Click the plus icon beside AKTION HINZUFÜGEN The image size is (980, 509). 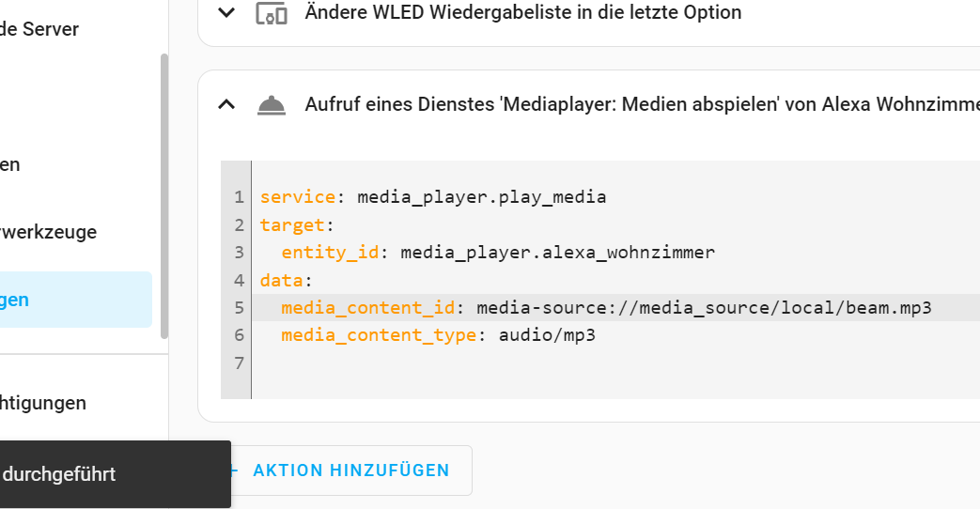(234, 470)
